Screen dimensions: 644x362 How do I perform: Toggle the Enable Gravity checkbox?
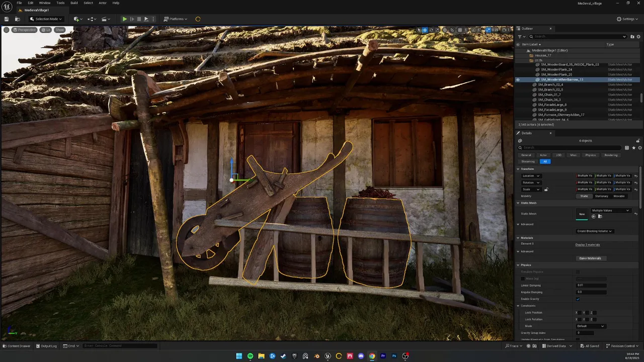578,299
